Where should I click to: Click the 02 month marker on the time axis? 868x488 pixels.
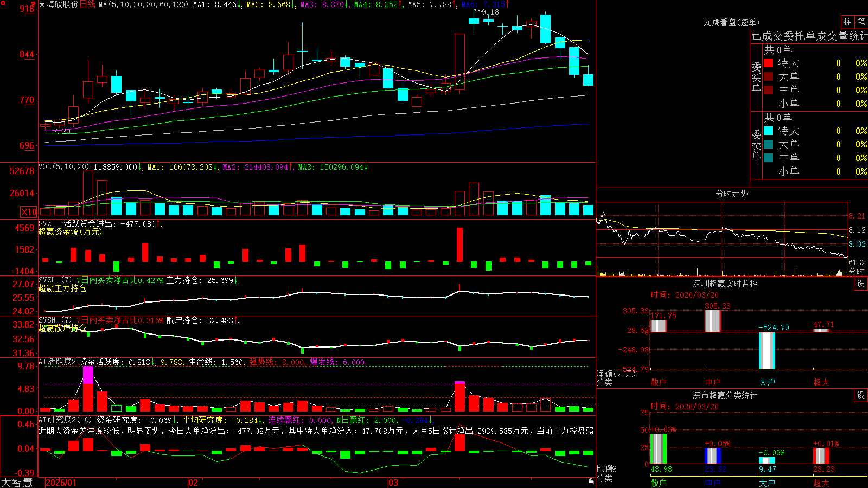(x=193, y=483)
